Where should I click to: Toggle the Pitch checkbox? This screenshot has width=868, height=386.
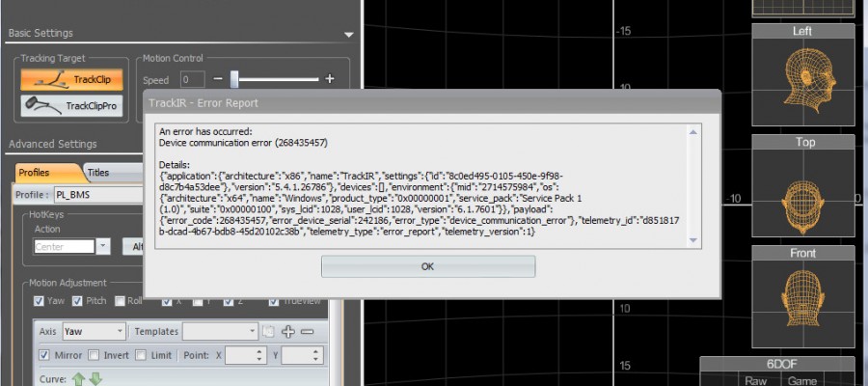pos(76,301)
